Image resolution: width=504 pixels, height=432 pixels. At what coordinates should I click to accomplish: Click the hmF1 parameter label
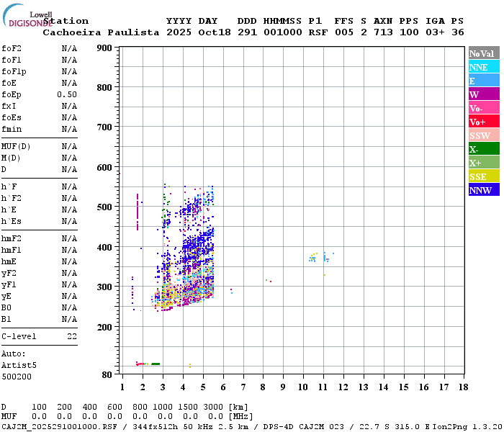pos(12,251)
